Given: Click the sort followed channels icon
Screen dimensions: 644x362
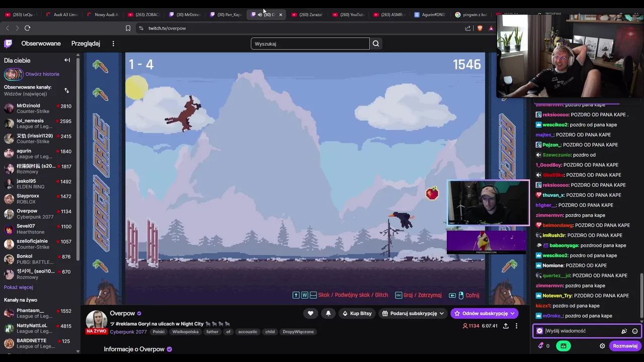Looking at the screenshot, I should click(x=66, y=90).
